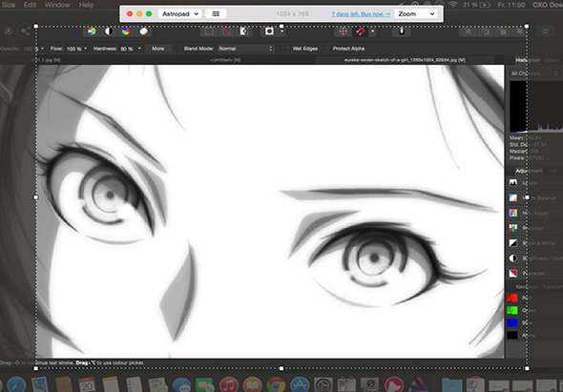The width and height of the screenshot is (563, 392).
Task: Open iTunes from the dock
Action: pos(229,384)
